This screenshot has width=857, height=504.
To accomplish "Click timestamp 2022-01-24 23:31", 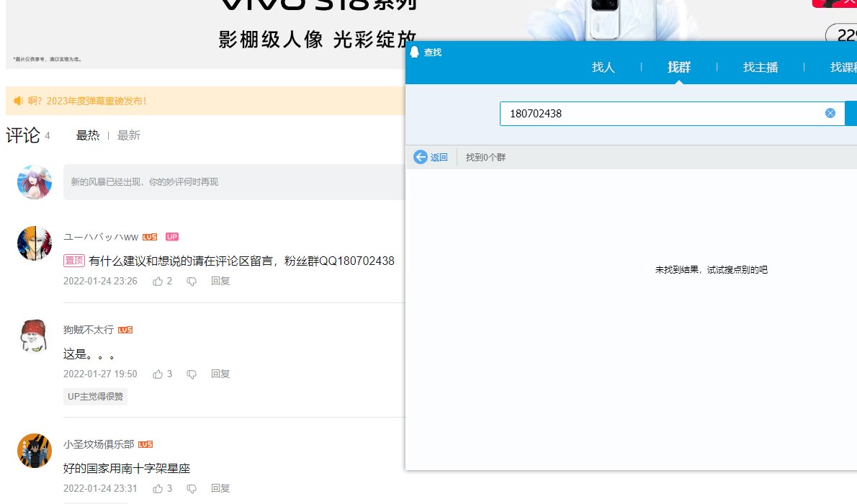I will (100, 488).
